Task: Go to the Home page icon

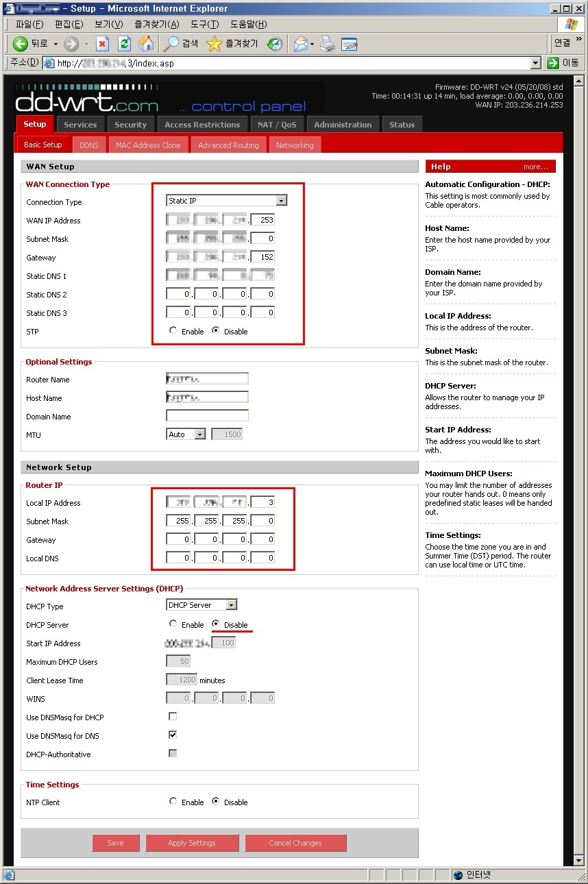Action: tap(146, 44)
